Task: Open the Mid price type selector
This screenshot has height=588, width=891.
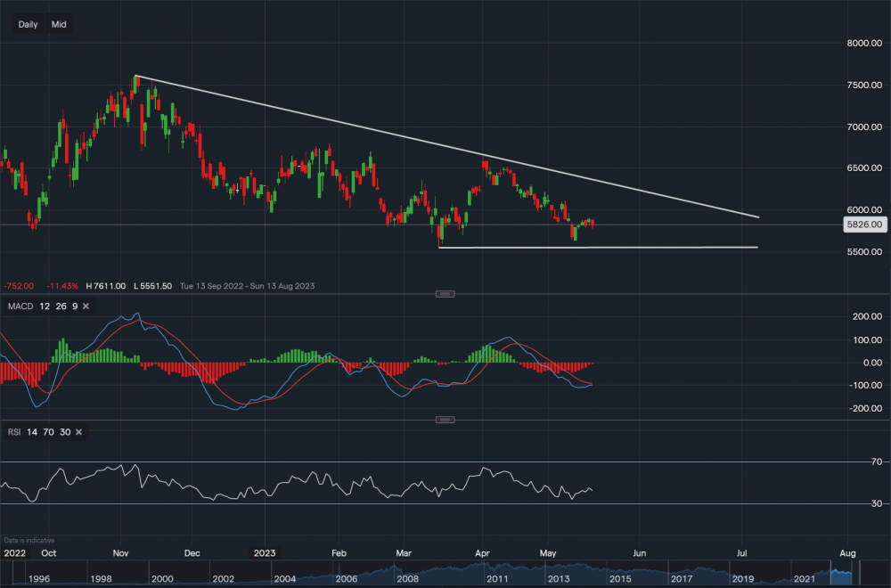Action: pyautogui.click(x=59, y=24)
